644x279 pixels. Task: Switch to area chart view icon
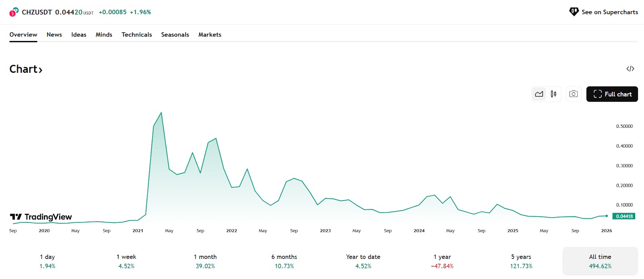click(x=539, y=94)
